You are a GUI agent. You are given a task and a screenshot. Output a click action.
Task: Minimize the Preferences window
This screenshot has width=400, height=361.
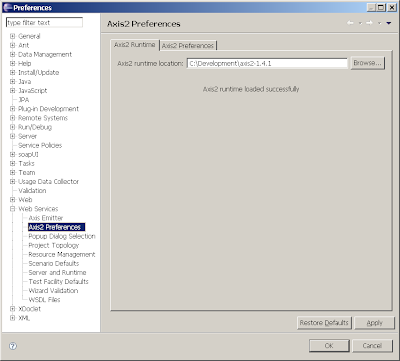pyautogui.click(x=371, y=7)
